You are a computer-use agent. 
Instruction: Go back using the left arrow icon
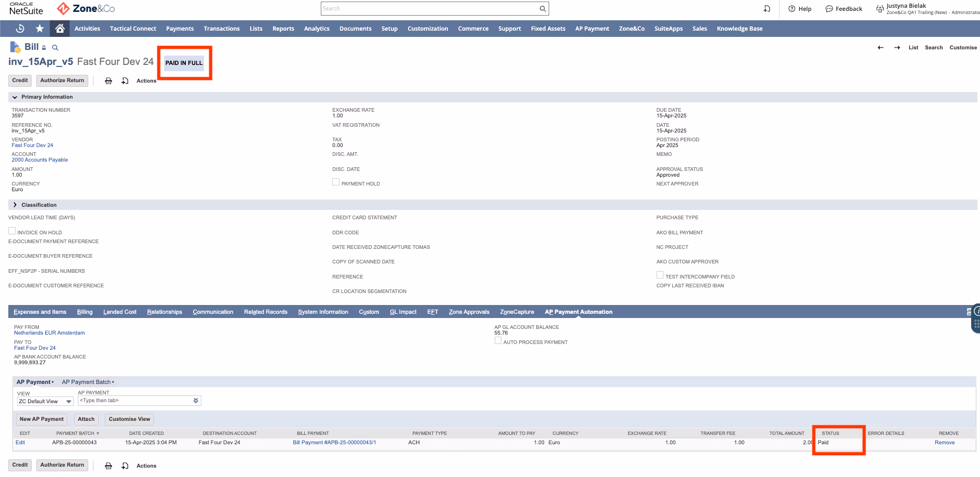[x=880, y=47]
